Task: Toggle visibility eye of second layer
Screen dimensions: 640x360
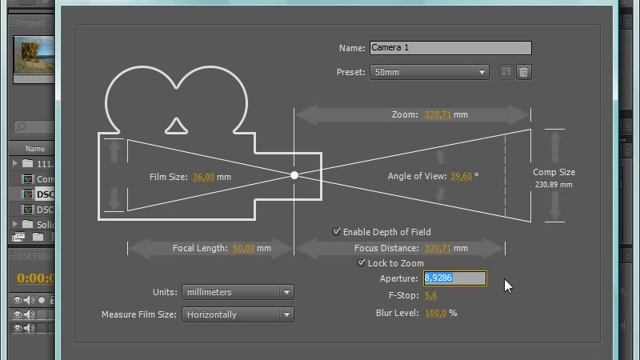Action: [18, 328]
